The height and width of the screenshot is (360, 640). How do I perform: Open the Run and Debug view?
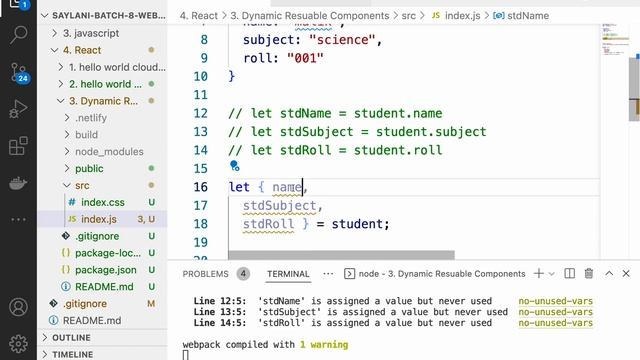click(x=18, y=109)
